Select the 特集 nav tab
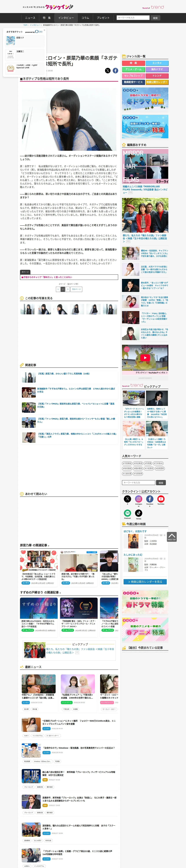This screenshot has width=186, height=868. 47,18
